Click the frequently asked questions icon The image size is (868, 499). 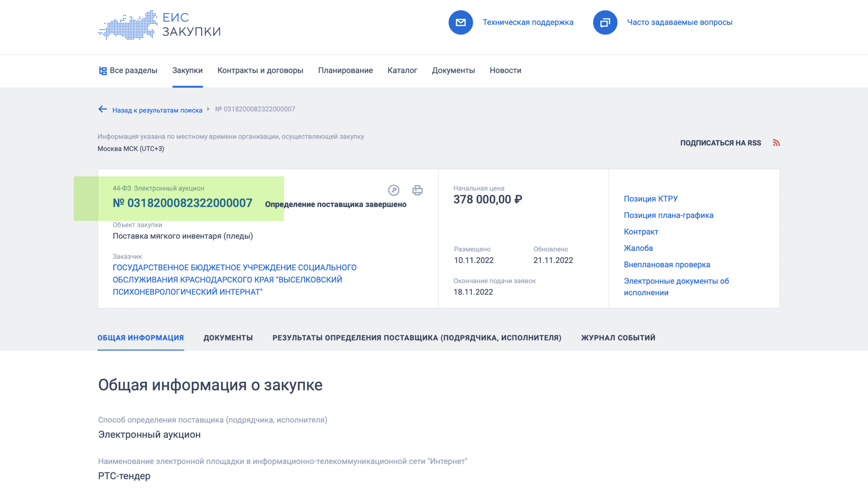pos(605,22)
